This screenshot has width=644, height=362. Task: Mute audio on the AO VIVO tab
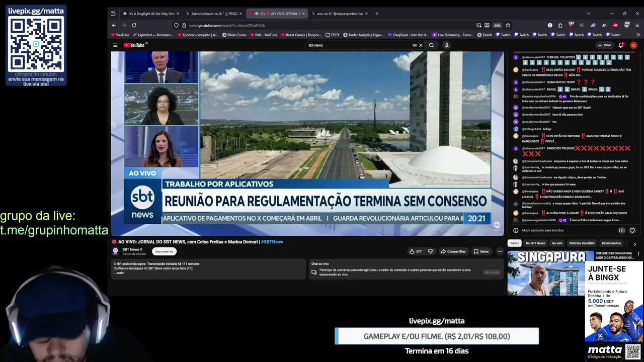point(257,14)
